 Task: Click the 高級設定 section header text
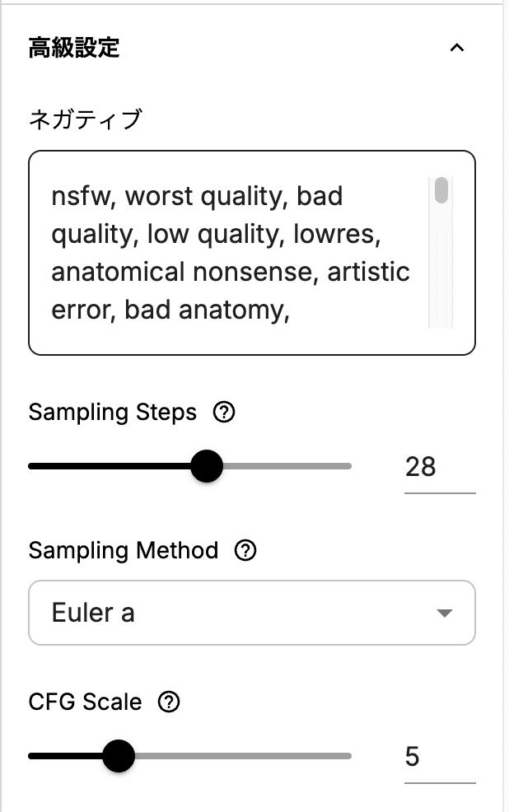click(74, 48)
